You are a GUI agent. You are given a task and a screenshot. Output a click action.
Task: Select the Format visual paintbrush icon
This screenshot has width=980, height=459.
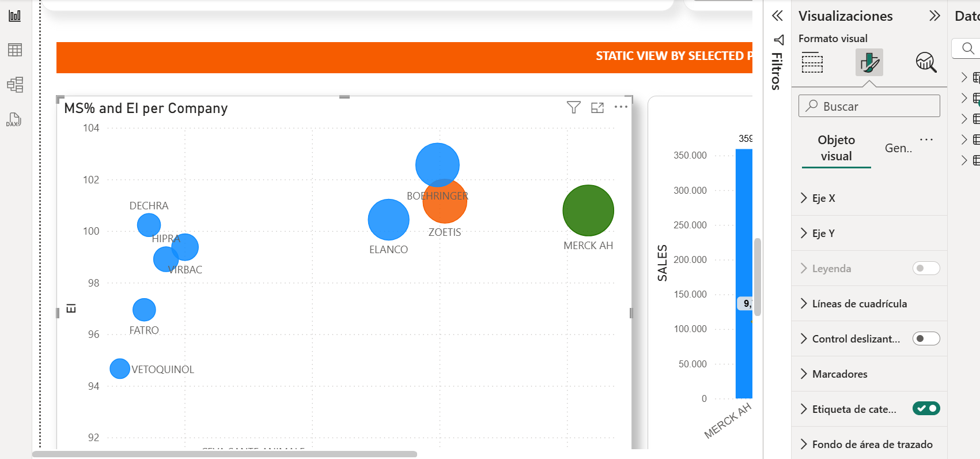869,62
